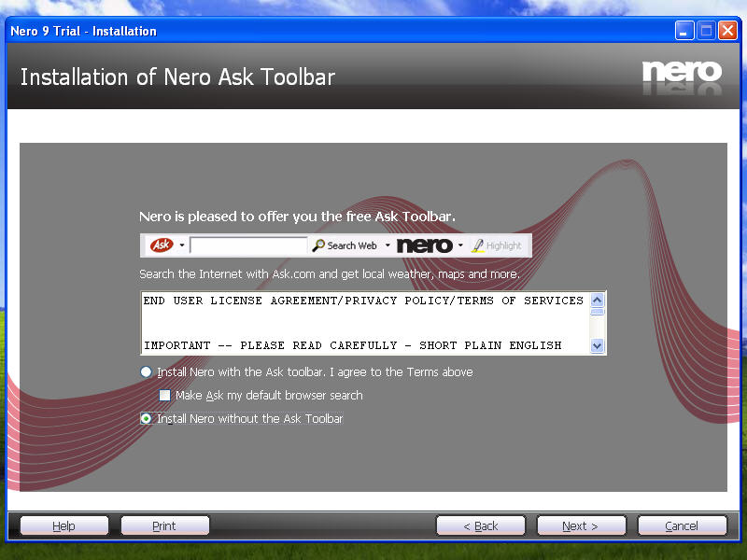747x560 pixels.
Task: Click the Print button
Action: coord(164,525)
